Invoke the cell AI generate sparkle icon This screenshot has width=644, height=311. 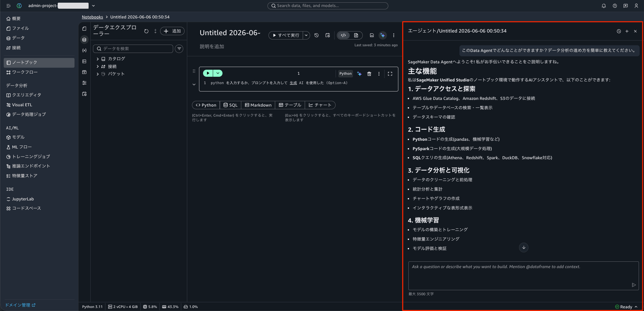359,74
